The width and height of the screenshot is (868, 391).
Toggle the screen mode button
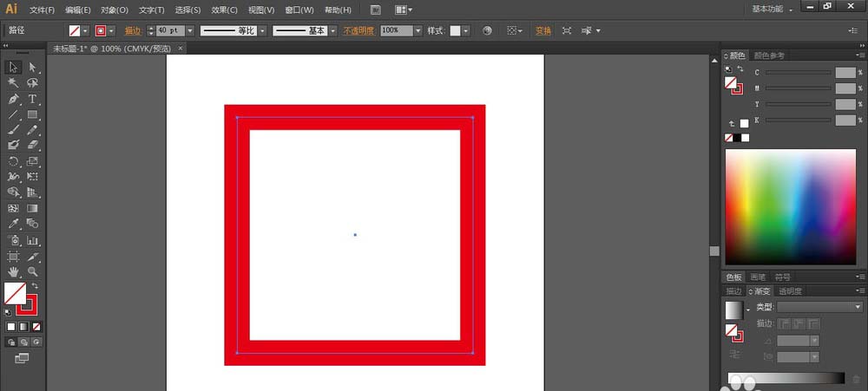(x=22, y=357)
